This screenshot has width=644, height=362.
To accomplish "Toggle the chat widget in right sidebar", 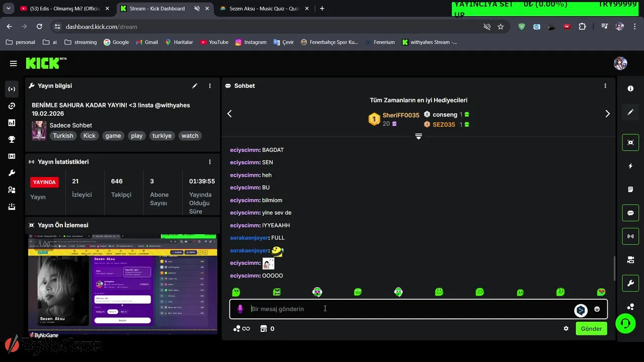I will click(630, 213).
